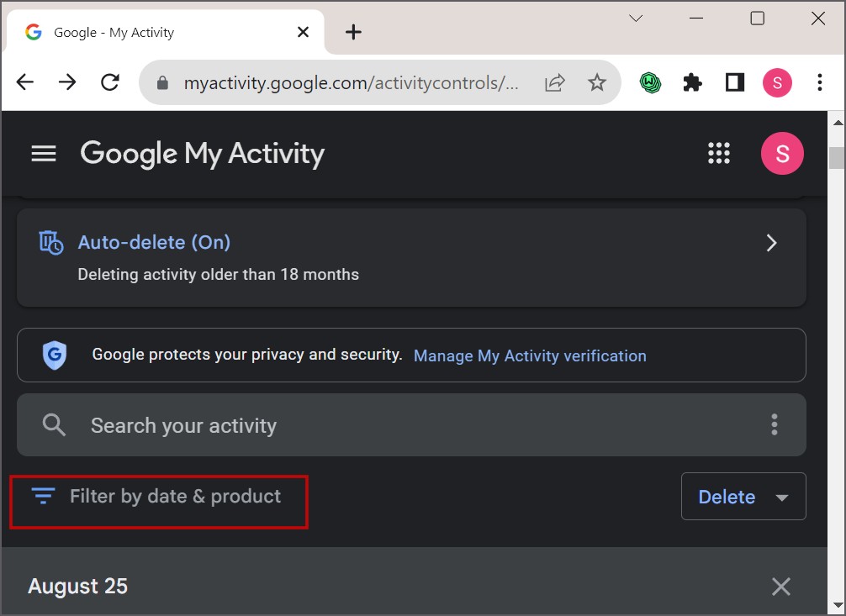846x616 pixels.
Task: Close the My Activity browser tab
Action: click(x=304, y=33)
